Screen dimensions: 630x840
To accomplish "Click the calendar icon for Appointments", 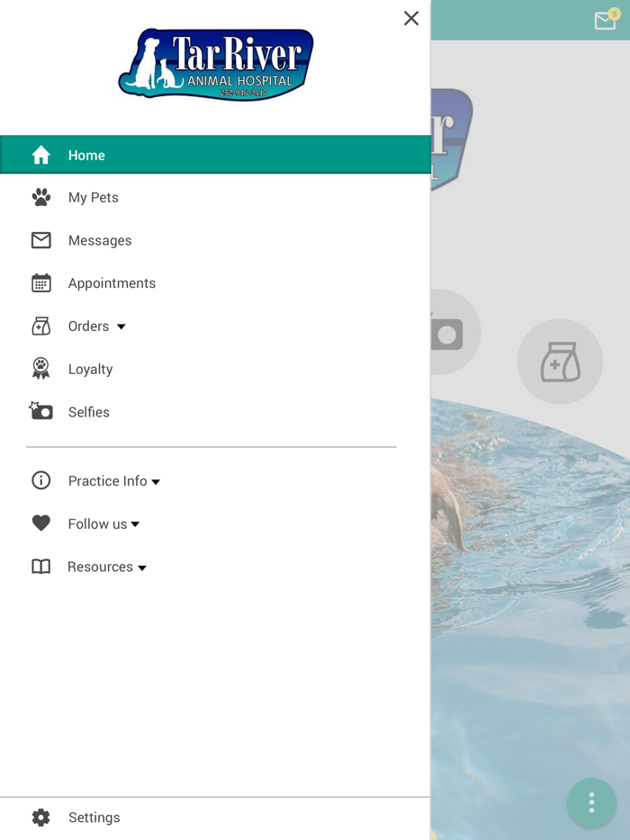I will (40, 283).
